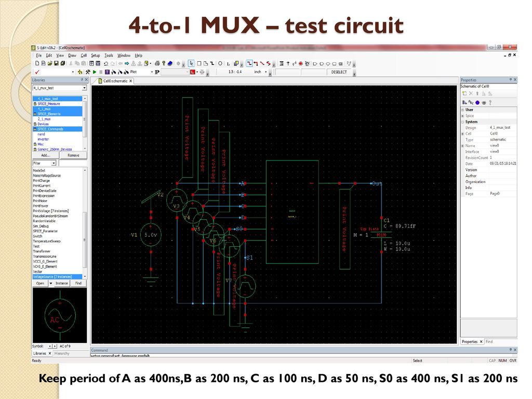Screen dimensions: 532x399
Task: Expand the Spice property group
Action: [x=462, y=116]
